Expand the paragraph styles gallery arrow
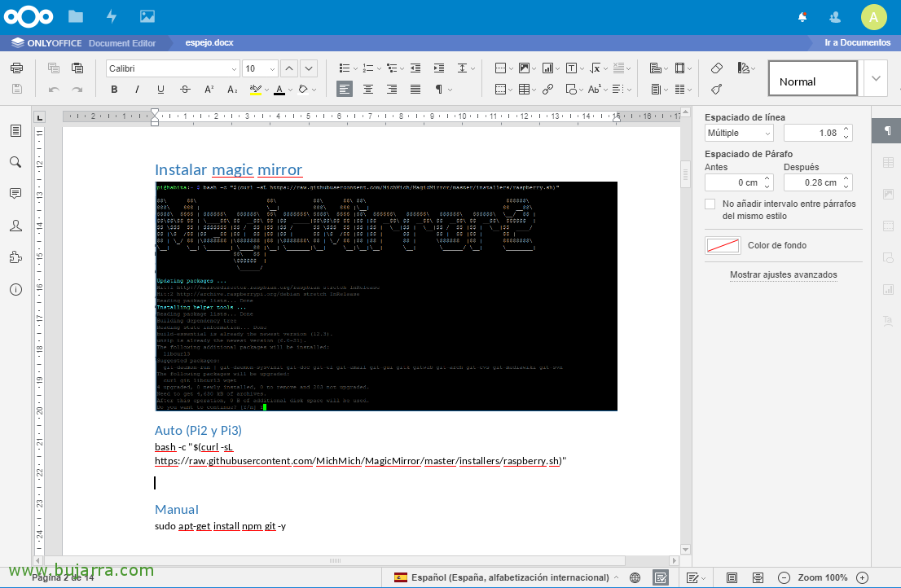901x588 pixels. click(x=876, y=79)
